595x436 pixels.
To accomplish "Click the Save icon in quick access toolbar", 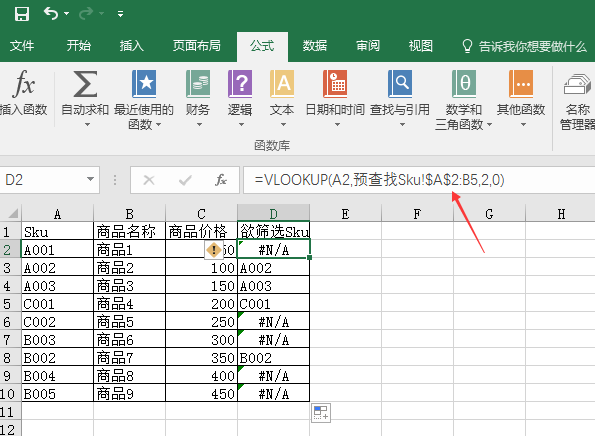I will (x=22, y=14).
